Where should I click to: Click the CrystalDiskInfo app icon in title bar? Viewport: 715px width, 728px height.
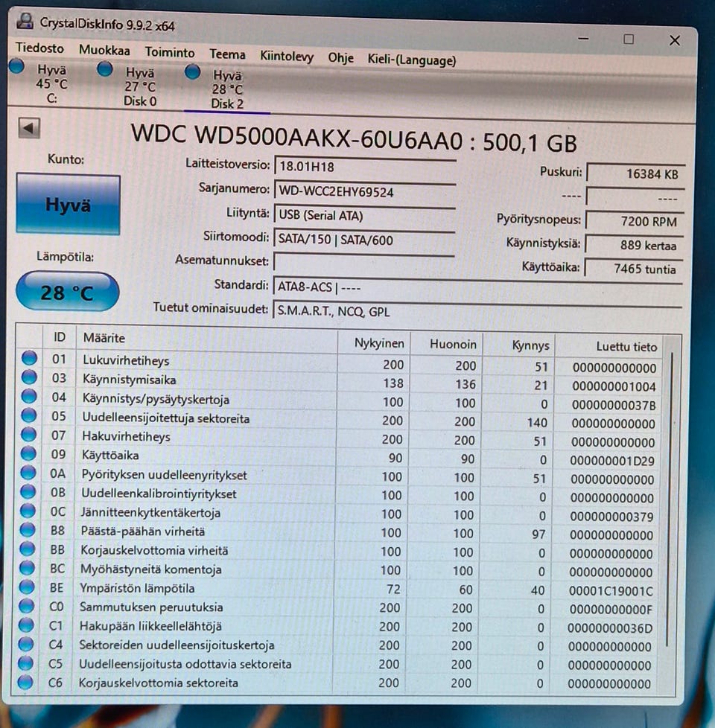[x=25, y=22]
